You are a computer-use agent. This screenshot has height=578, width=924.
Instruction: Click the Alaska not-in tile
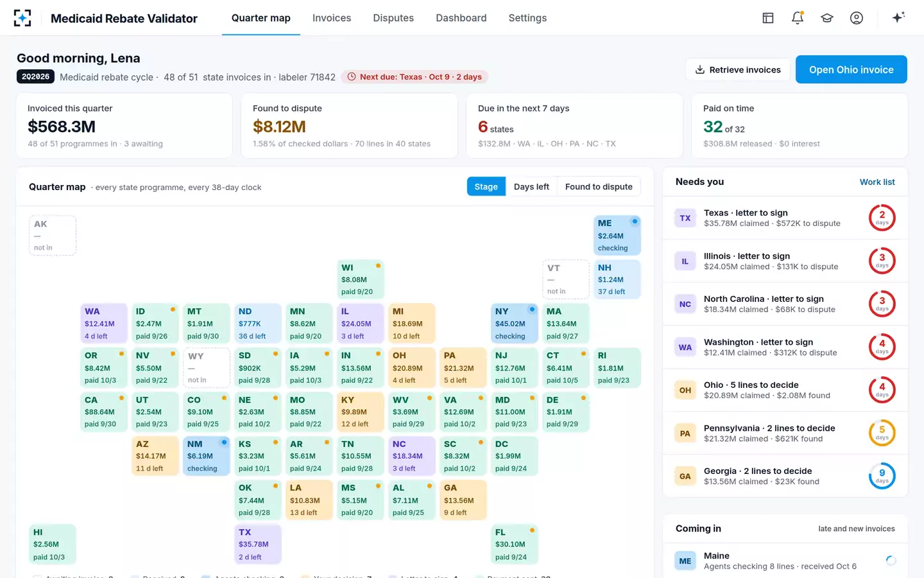tap(53, 235)
